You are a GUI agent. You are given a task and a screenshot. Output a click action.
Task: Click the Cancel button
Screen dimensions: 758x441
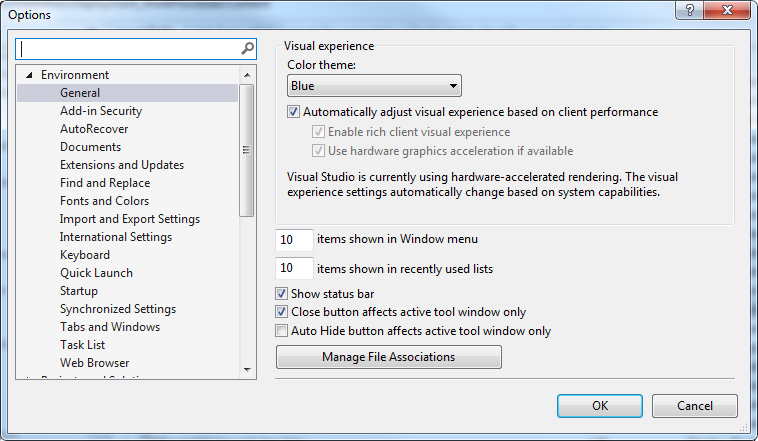point(695,406)
